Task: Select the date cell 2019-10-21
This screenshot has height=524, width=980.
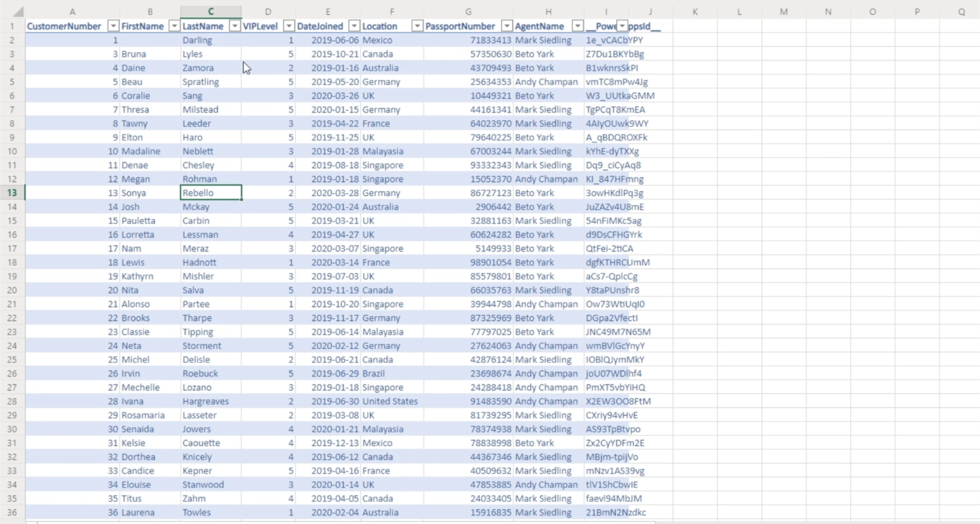Action: pyautogui.click(x=328, y=54)
